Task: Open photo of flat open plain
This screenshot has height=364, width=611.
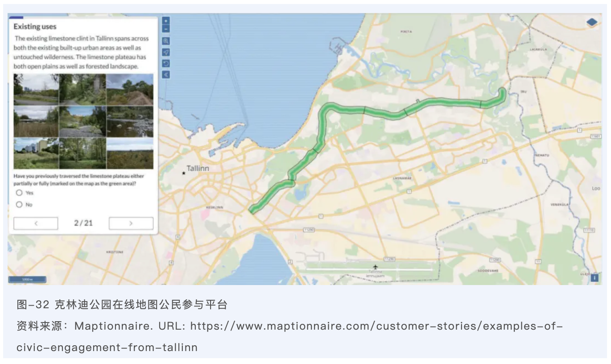Action: coord(130,153)
